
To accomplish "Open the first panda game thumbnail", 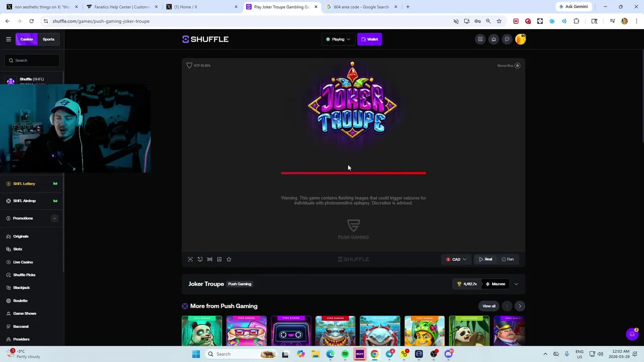I will 202,331.
